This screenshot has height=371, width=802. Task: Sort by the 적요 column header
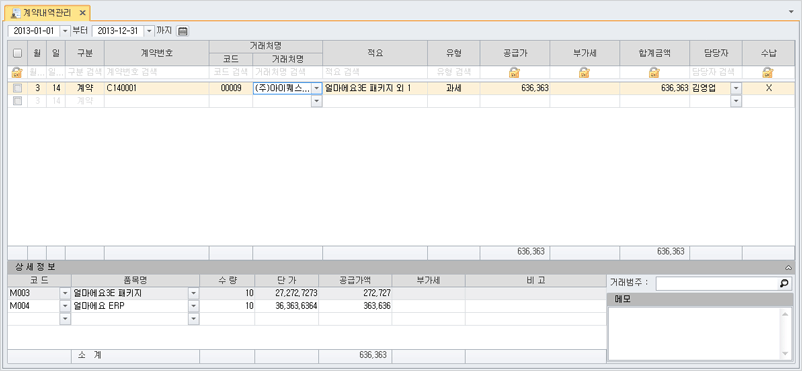pos(375,53)
